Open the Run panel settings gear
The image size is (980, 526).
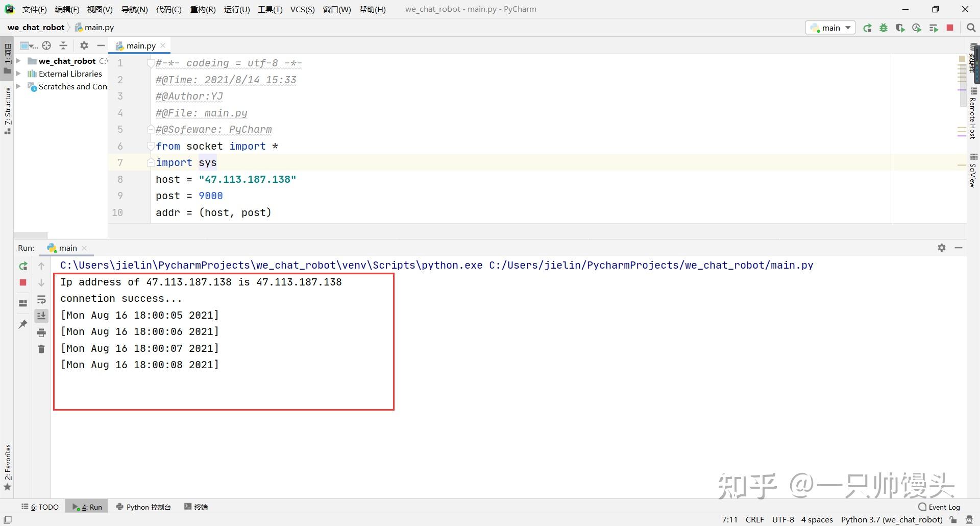pos(942,248)
